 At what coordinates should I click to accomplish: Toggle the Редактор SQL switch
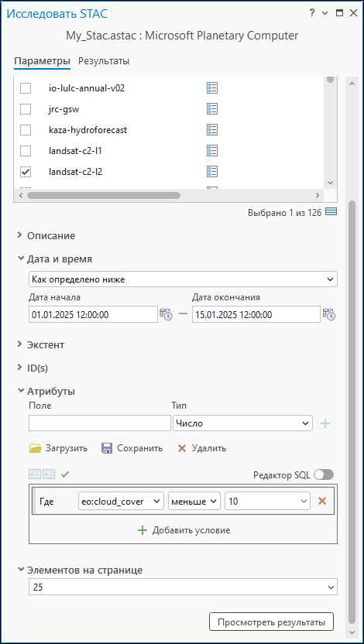click(324, 474)
